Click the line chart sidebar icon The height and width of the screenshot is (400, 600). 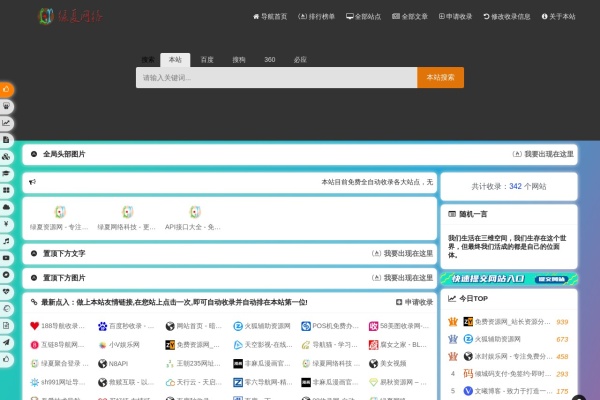(x=7, y=123)
